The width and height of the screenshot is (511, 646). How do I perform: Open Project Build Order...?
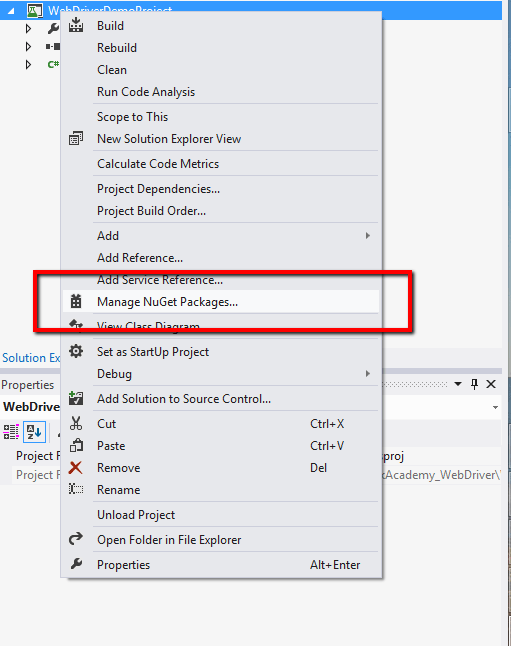[x=220, y=211]
